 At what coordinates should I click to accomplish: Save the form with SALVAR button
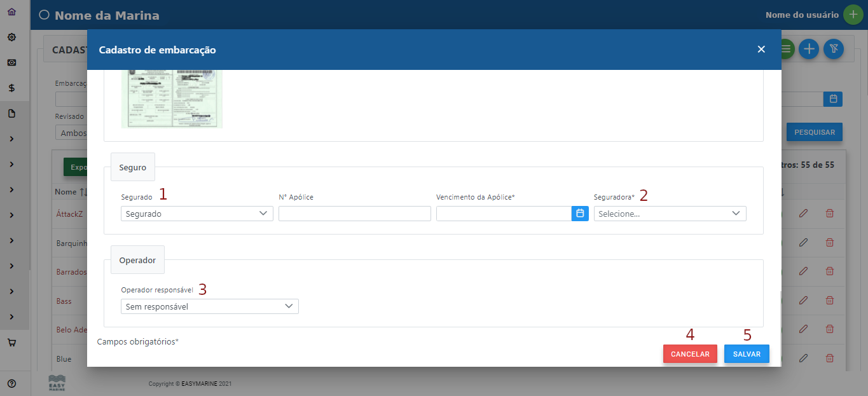[x=747, y=354]
